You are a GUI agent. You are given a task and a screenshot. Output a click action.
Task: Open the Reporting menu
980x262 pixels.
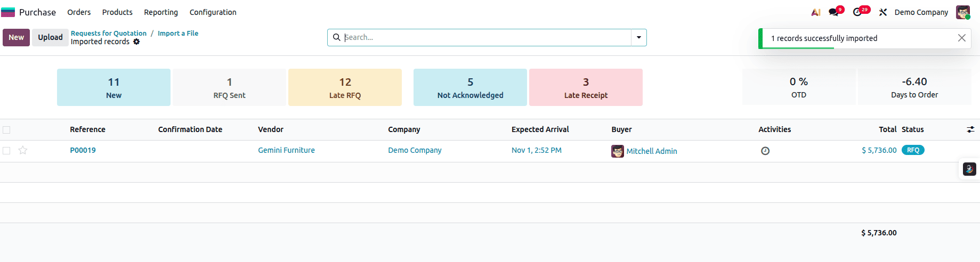click(x=161, y=12)
